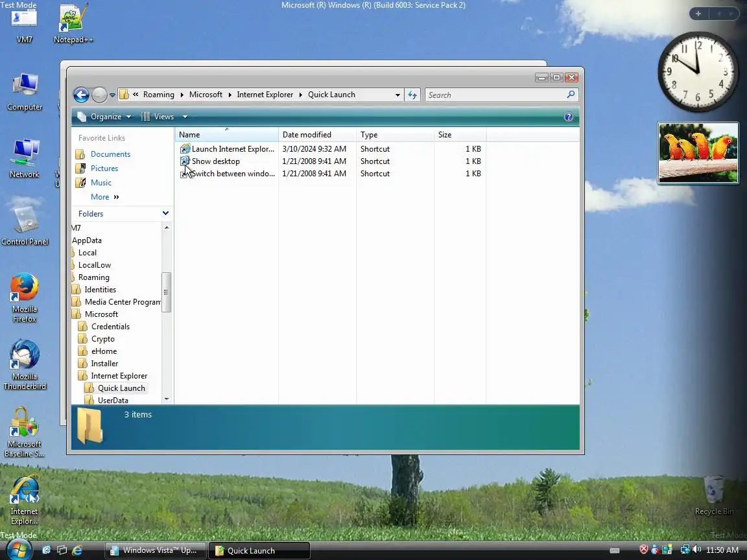The image size is (747, 560).
Task: Open the Organize menu
Action: coord(105,117)
